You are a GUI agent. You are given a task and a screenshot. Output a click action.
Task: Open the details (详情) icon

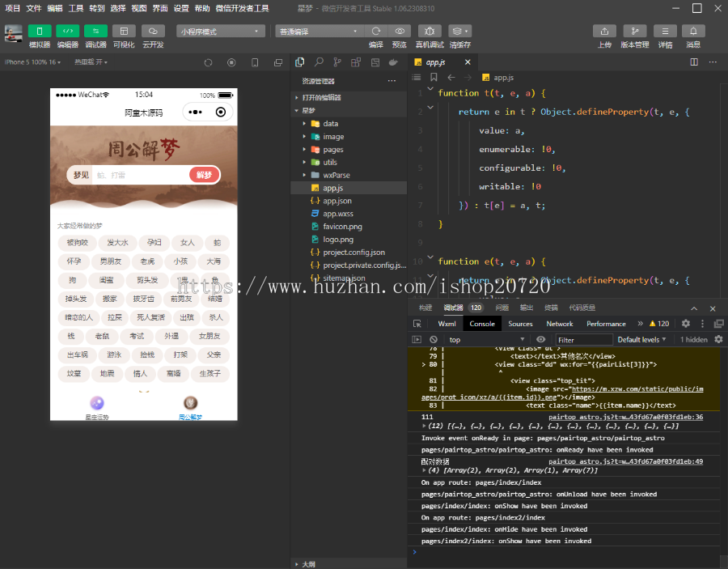(x=666, y=31)
